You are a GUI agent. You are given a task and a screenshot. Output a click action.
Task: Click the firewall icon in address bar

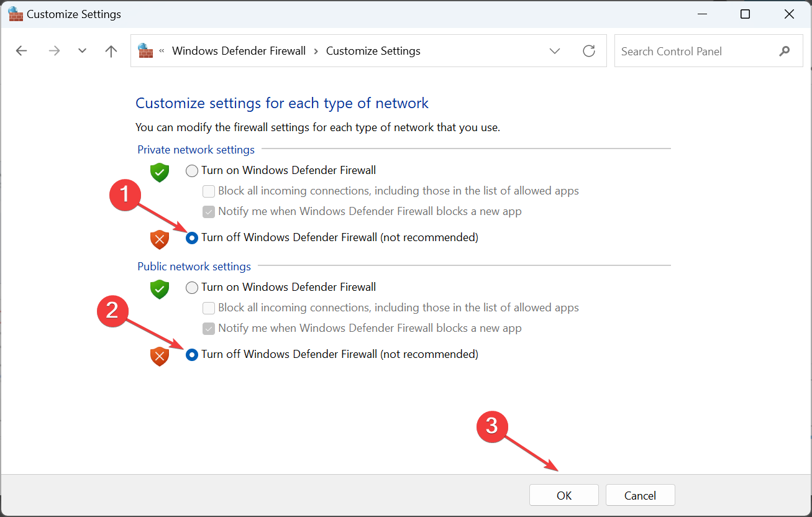point(145,51)
